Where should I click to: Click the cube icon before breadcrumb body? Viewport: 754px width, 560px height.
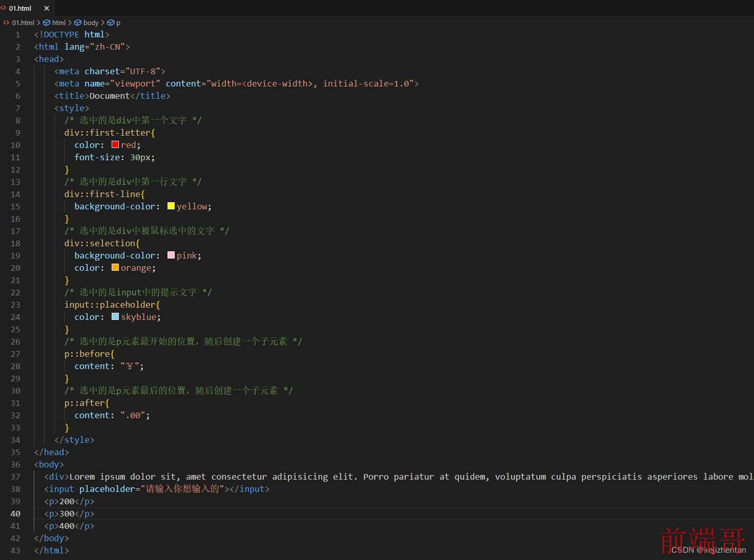pos(78,23)
